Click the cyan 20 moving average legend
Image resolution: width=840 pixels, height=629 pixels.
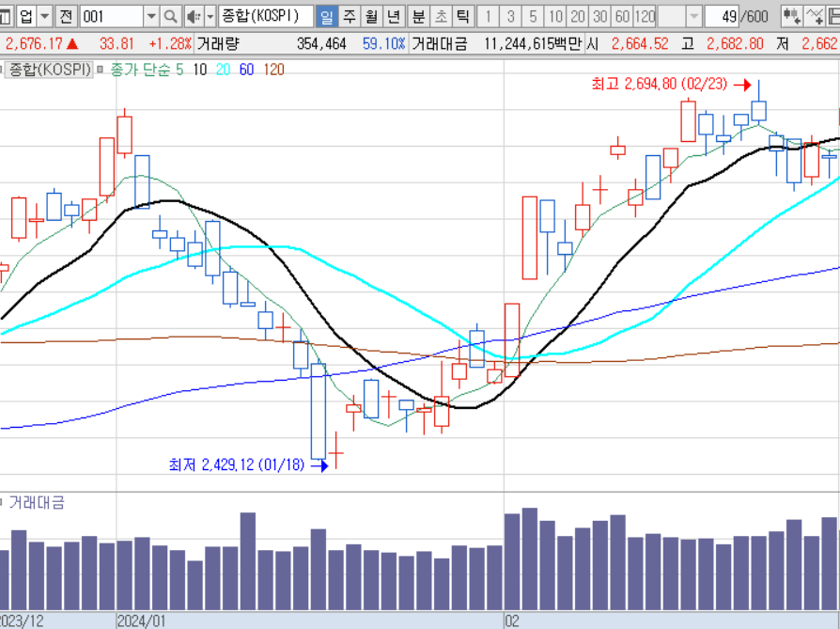pos(223,70)
